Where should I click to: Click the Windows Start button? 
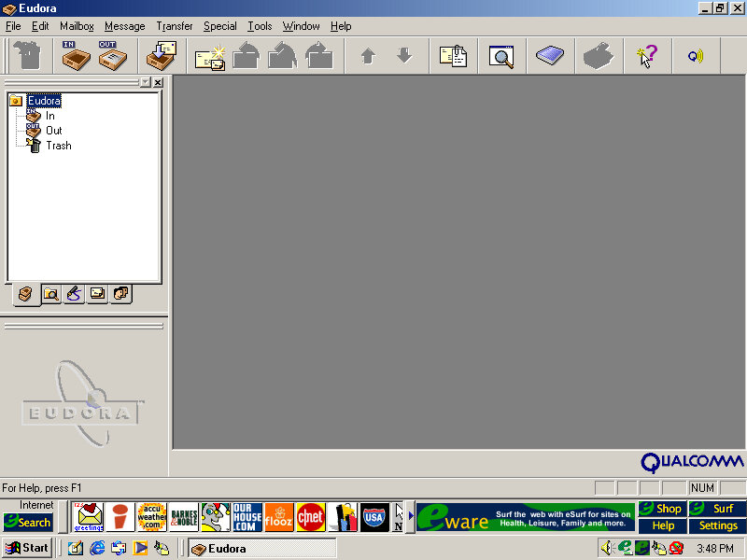point(27,548)
